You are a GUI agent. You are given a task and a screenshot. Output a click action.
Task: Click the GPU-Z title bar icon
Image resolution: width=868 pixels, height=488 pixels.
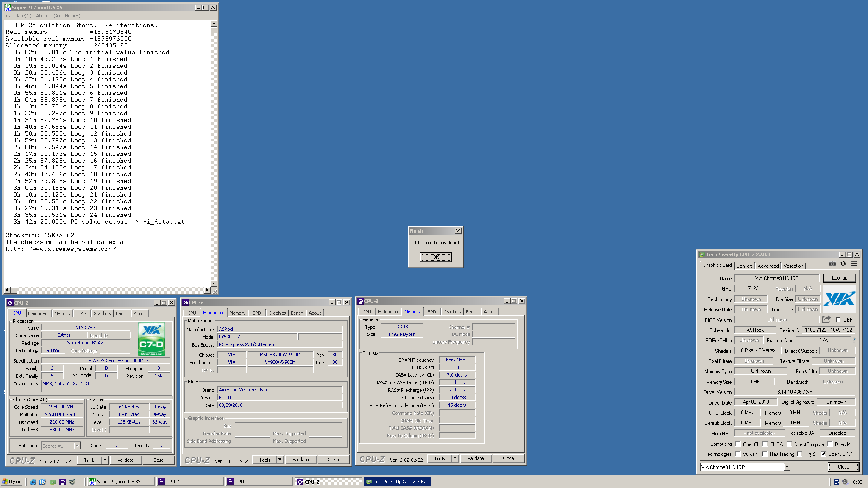pos(702,255)
